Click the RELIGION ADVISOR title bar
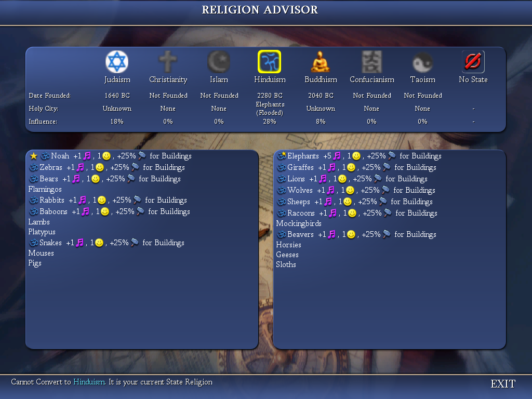This screenshot has height=399, width=532. coord(260,9)
